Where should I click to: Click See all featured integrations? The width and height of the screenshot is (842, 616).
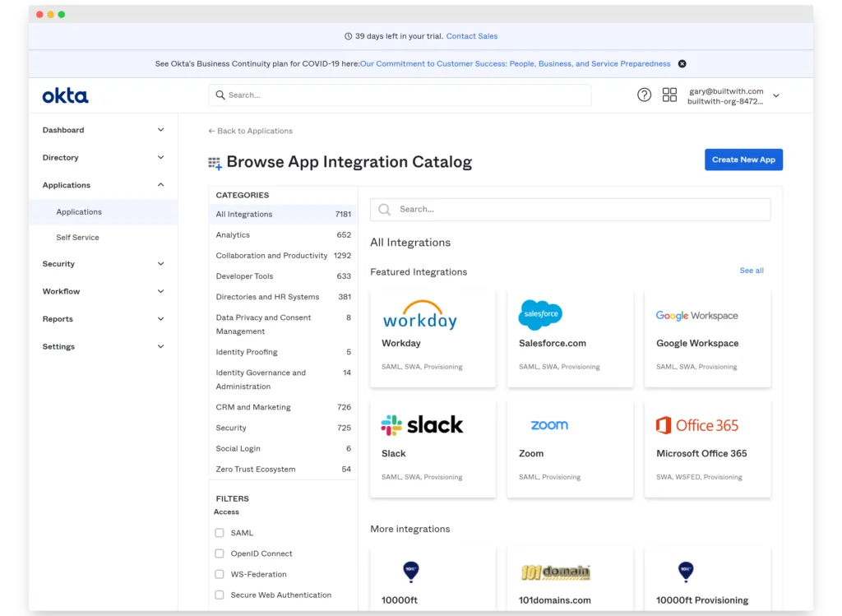(752, 271)
